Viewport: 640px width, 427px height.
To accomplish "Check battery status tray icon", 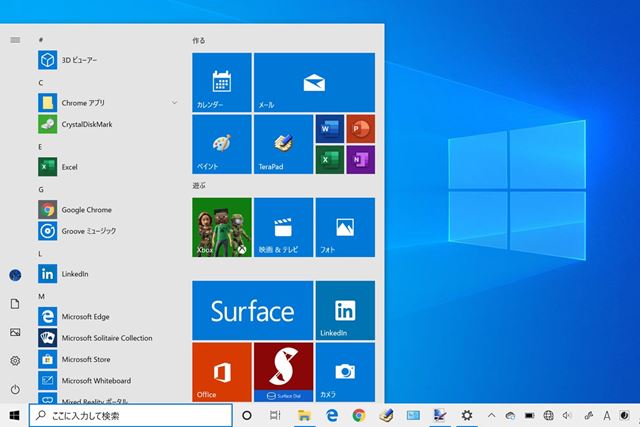I will pos(529,416).
